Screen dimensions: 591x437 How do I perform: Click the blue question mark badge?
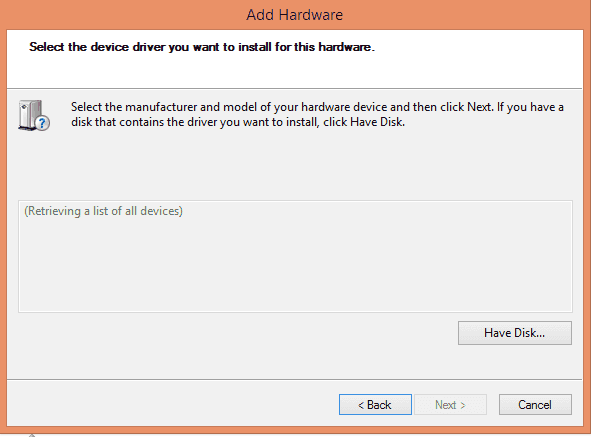pos(42,123)
